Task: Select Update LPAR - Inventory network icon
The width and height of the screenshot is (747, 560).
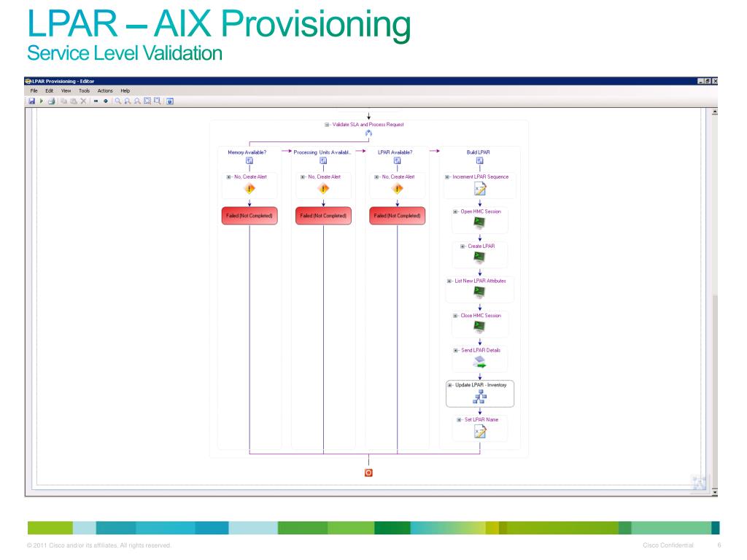Action: pyautogui.click(x=480, y=396)
